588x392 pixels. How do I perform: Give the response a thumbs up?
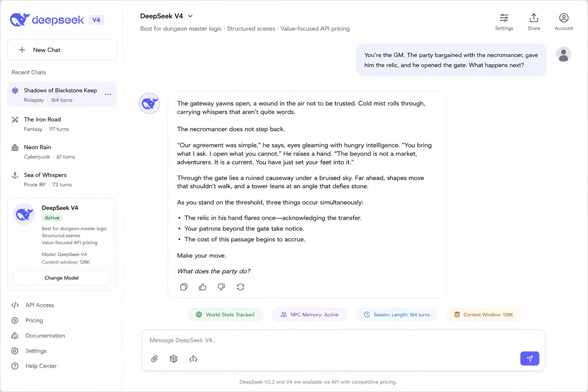(203, 287)
